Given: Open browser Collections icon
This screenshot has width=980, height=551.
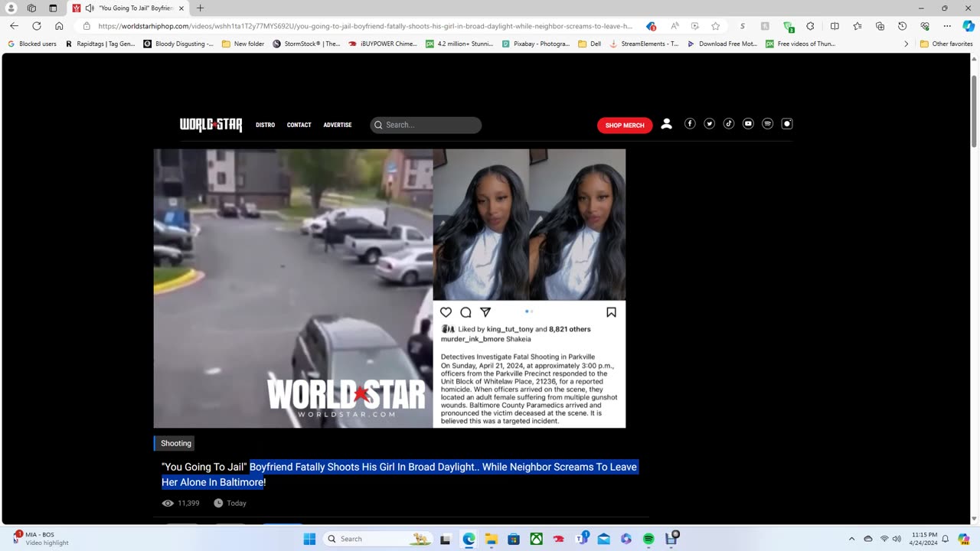Looking at the screenshot, I should 880,26.
